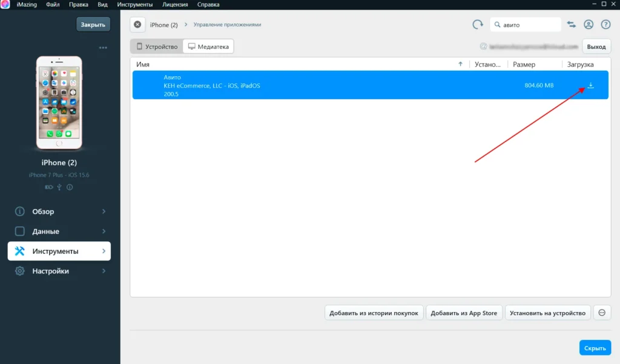Click the iPhone device thumbnail image
The height and width of the screenshot is (364, 620).
[59, 103]
